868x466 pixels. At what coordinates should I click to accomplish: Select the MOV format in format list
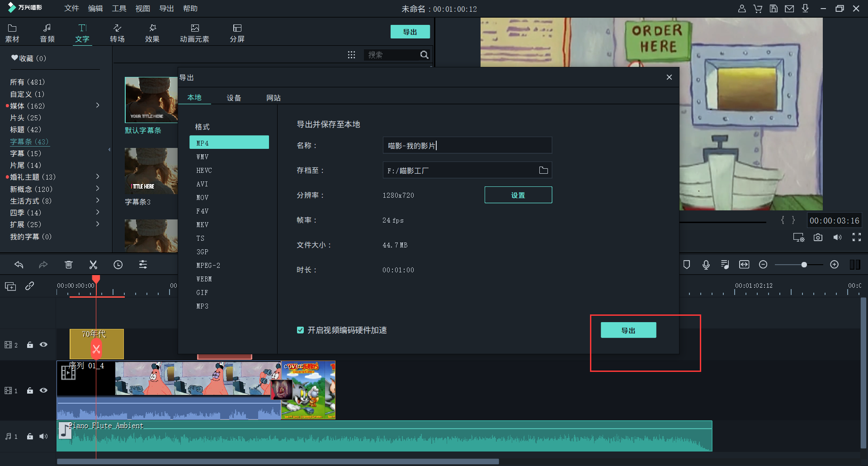(203, 198)
